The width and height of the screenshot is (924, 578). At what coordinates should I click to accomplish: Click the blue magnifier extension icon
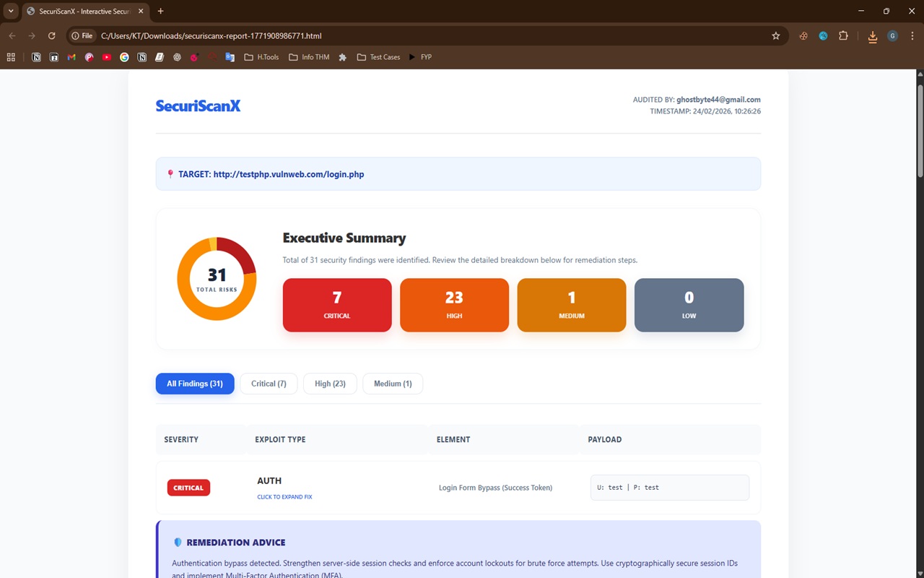pyautogui.click(x=823, y=35)
